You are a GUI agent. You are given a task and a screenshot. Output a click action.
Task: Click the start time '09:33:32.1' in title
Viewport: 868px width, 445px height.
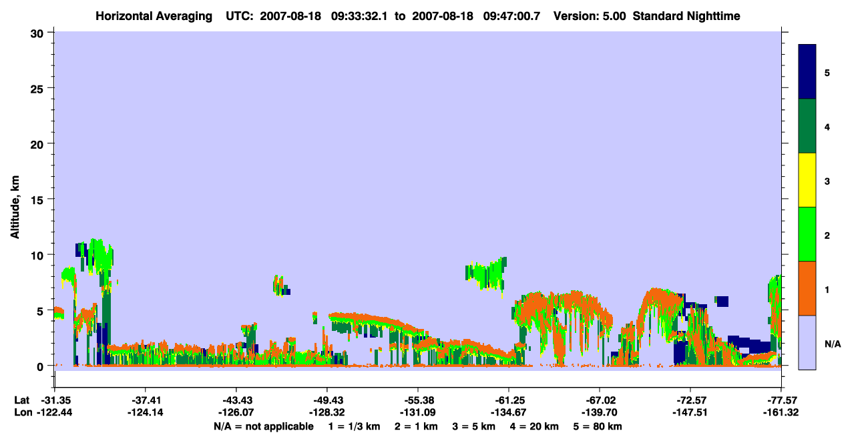tap(360, 16)
